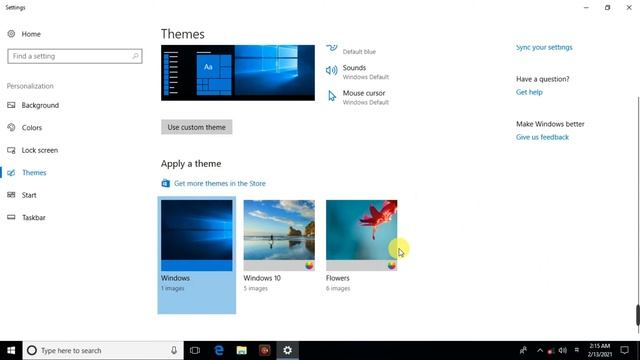
Task: Open Mouse cursor theme setting
Action: coord(357,97)
